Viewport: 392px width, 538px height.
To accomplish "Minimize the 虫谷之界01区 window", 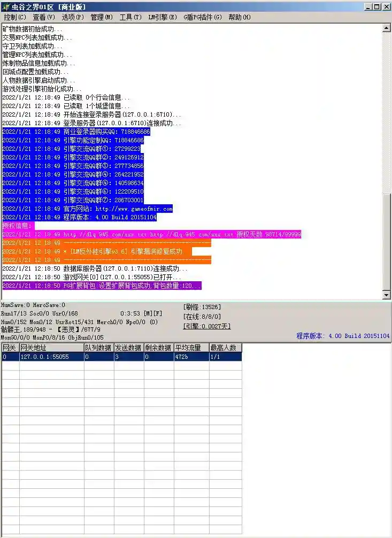I will pos(368,6).
